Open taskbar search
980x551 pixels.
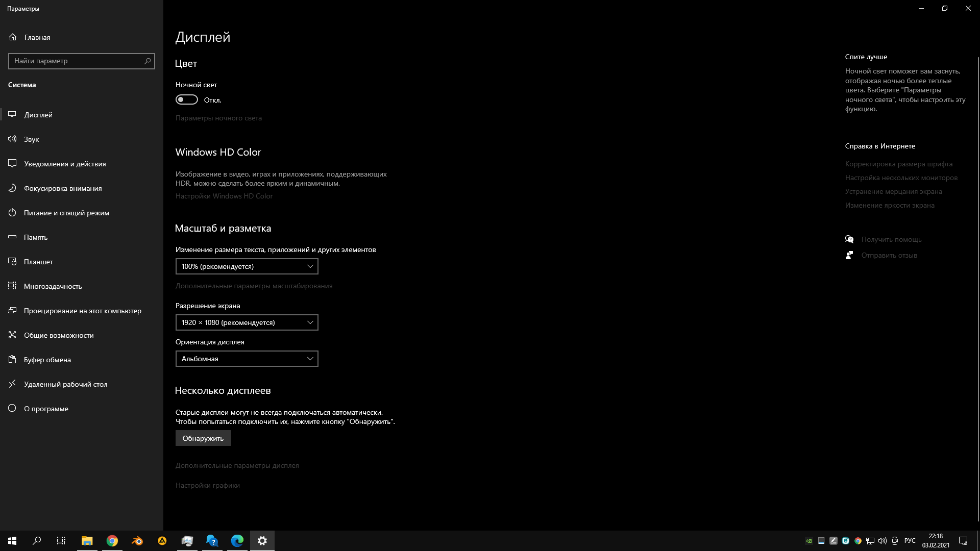37,541
